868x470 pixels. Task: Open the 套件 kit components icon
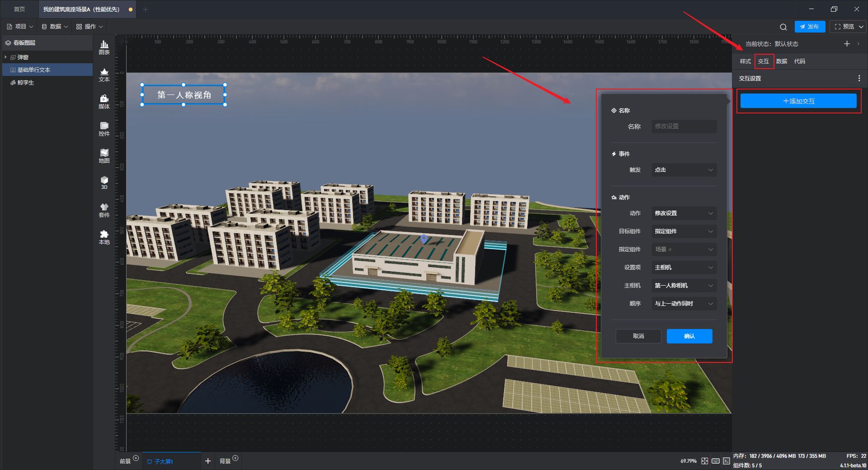coord(104,210)
